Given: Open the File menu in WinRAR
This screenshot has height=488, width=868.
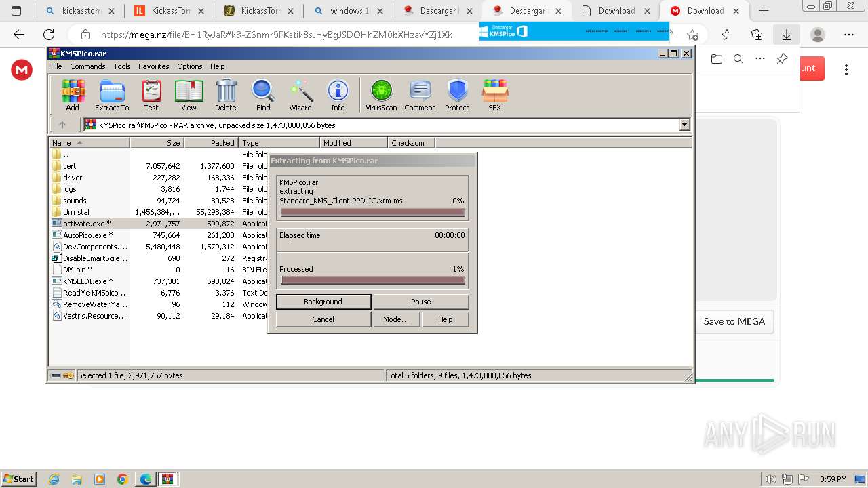Looking at the screenshot, I should (x=56, y=66).
